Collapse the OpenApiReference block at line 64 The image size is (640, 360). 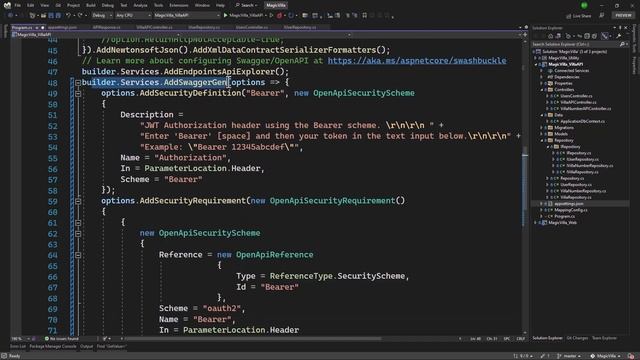pyautogui.click(x=78, y=255)
